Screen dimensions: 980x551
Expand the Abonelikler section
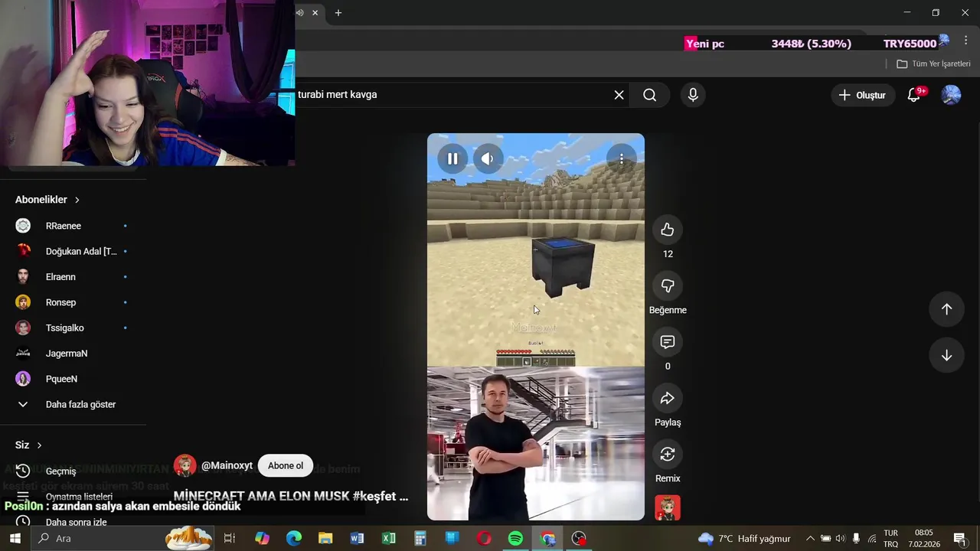[x=47, y=200]
